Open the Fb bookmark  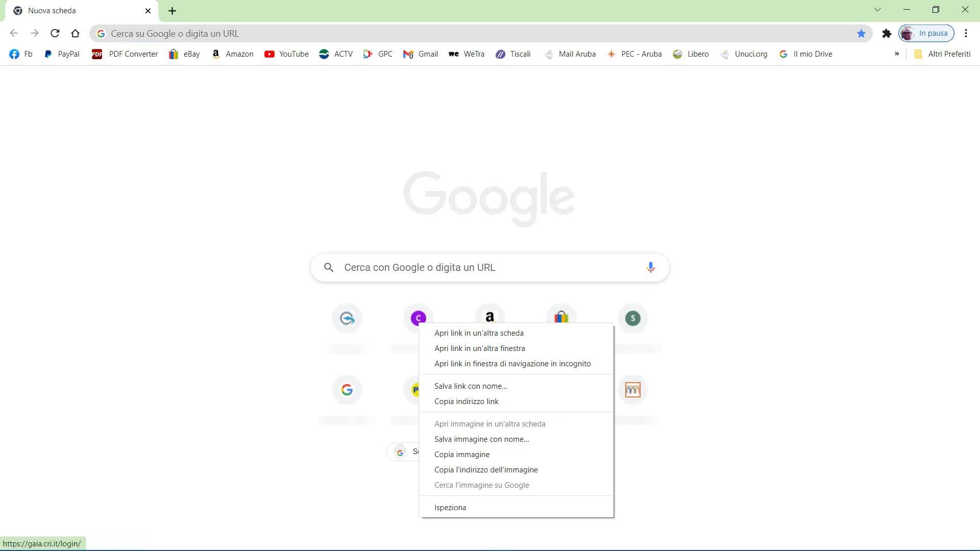coord(21,54)
